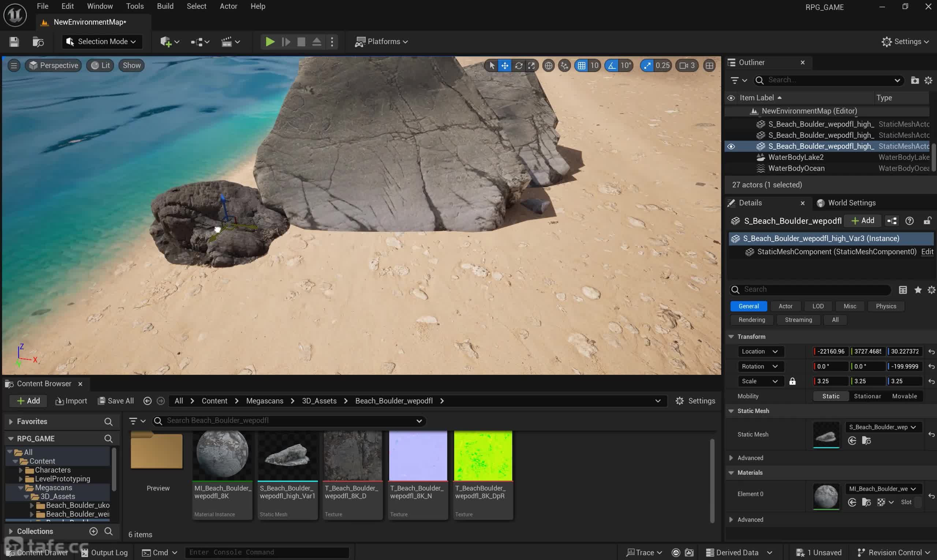Click Edit link for StaticMeshComponent

[x=927, y=252]
